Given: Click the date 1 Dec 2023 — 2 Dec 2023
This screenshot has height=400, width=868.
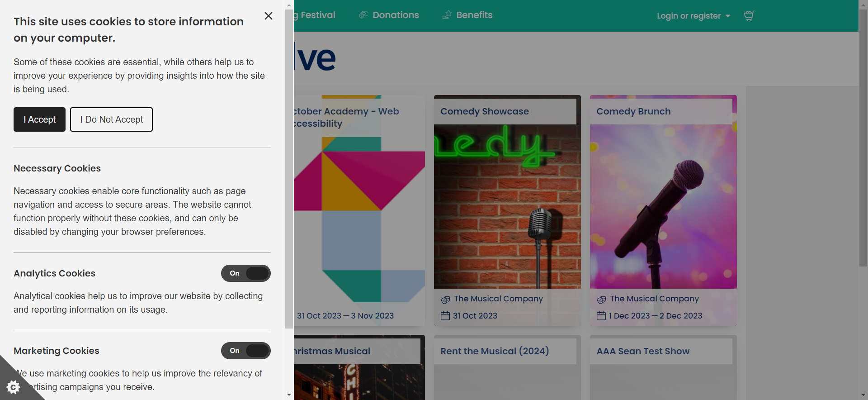Looking at the screenshot, I should point(656,316).
